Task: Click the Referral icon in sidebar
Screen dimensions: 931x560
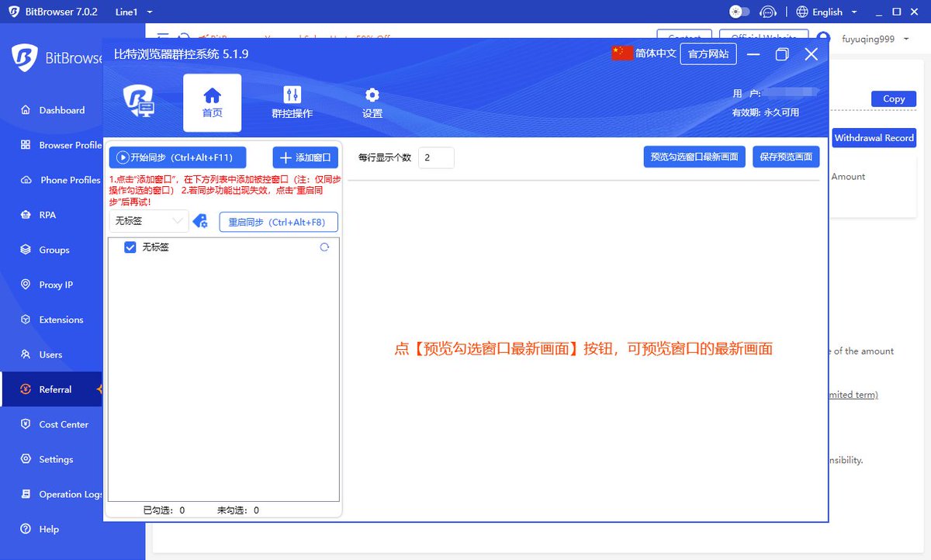Action: (x=26, y=389)
